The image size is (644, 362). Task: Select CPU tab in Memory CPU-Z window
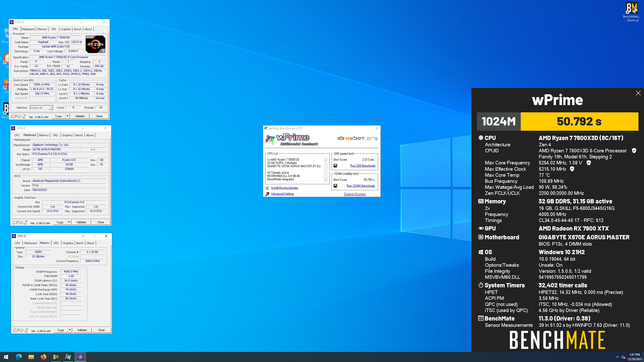pyautogui.click(x=17, y=243)
